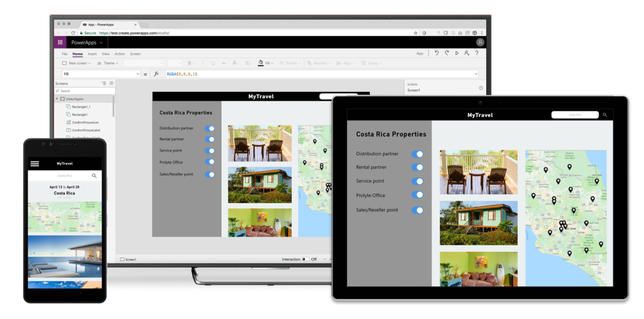
Task: Click the fx formula button
Action: tap(157, 74)
